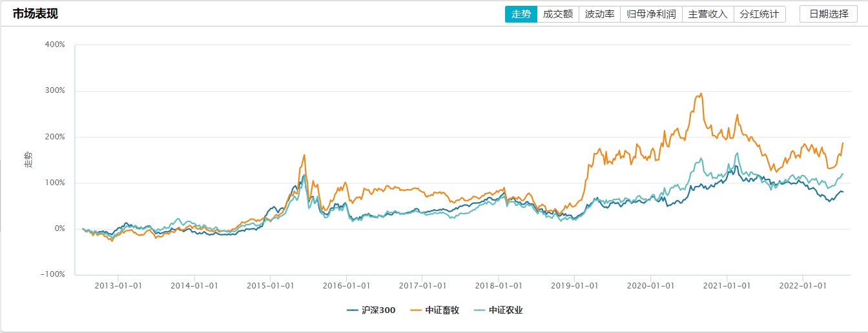
Task: Click the 市场表现 panel title
Action: tap(36, 14)
